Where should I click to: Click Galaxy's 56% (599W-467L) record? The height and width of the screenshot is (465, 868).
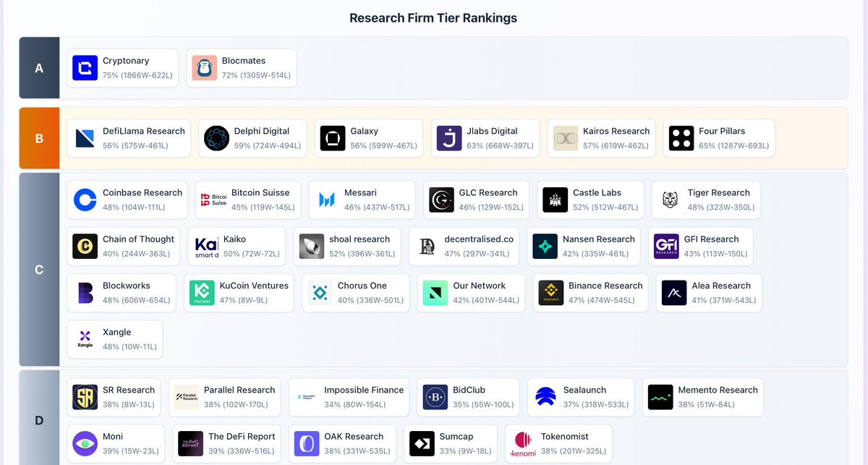click(383, 145)
